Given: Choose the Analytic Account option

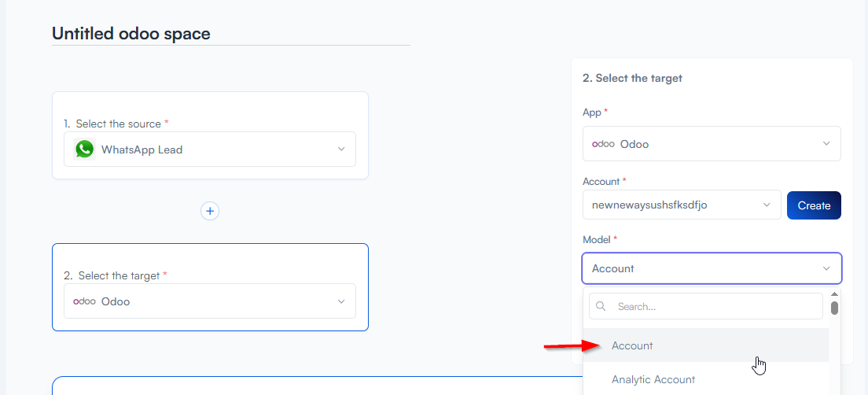Looking at the screenshot, I should [653, 379].
